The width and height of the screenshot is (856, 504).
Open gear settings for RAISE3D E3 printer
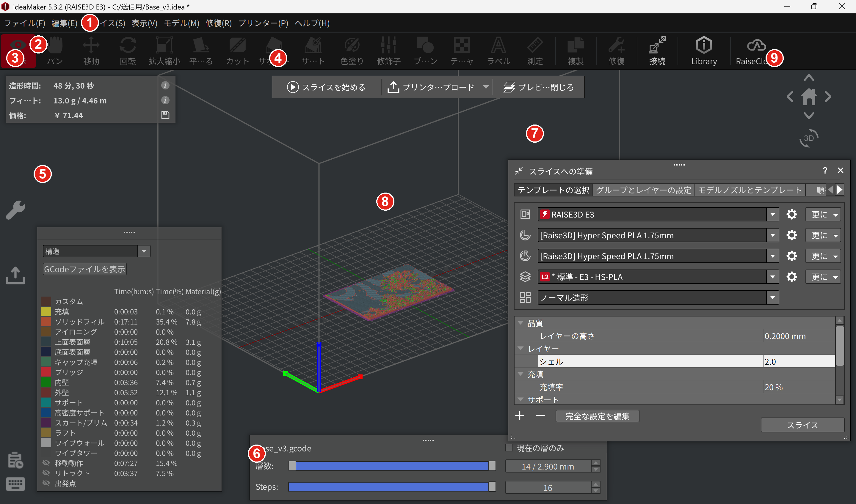point(791,214)
